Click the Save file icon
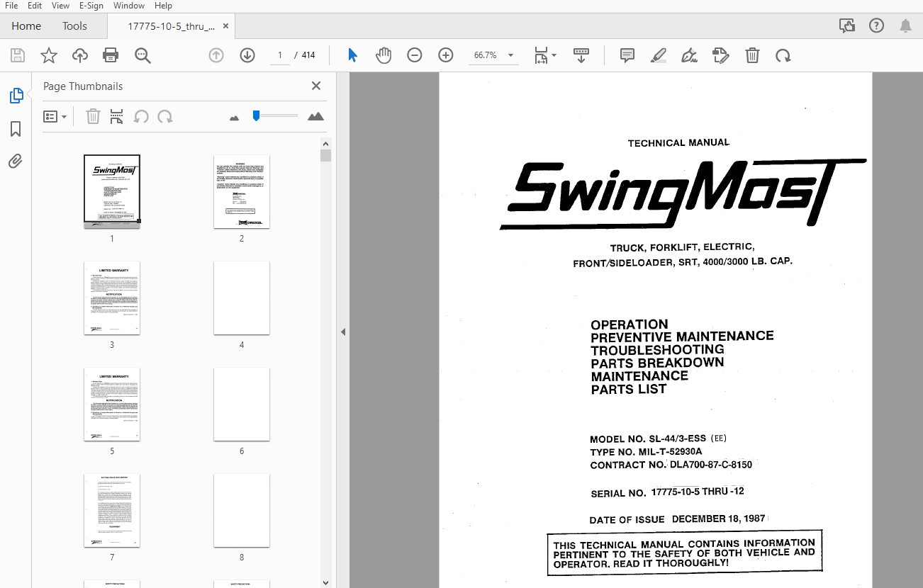Image resolution: width=923 pixels, height=588 pixels. [x=18, y=55]
